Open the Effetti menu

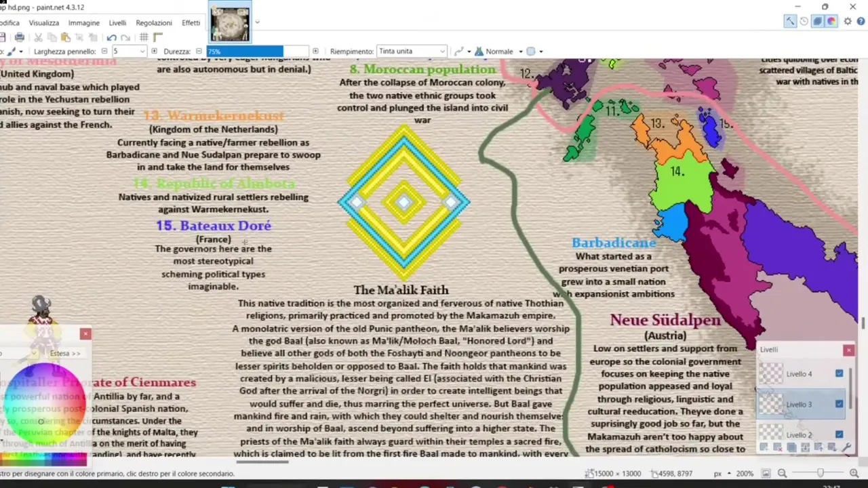coord(191,22)
